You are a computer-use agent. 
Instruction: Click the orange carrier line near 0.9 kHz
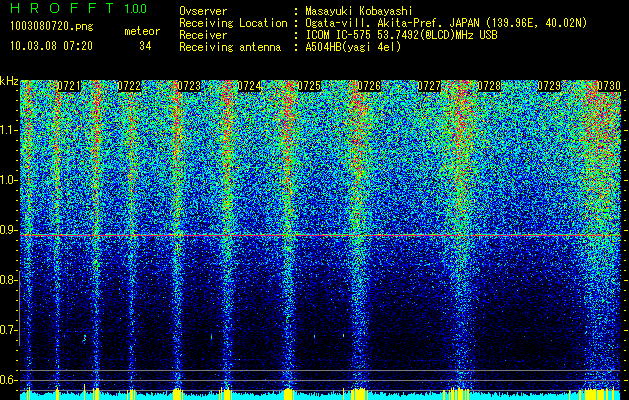pyautogui.click(x=320, y=235)
